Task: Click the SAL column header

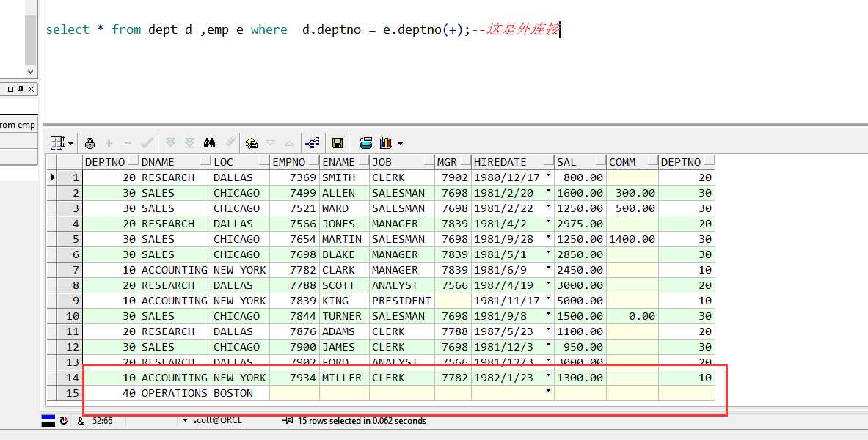Action: [x=580, y=162]
